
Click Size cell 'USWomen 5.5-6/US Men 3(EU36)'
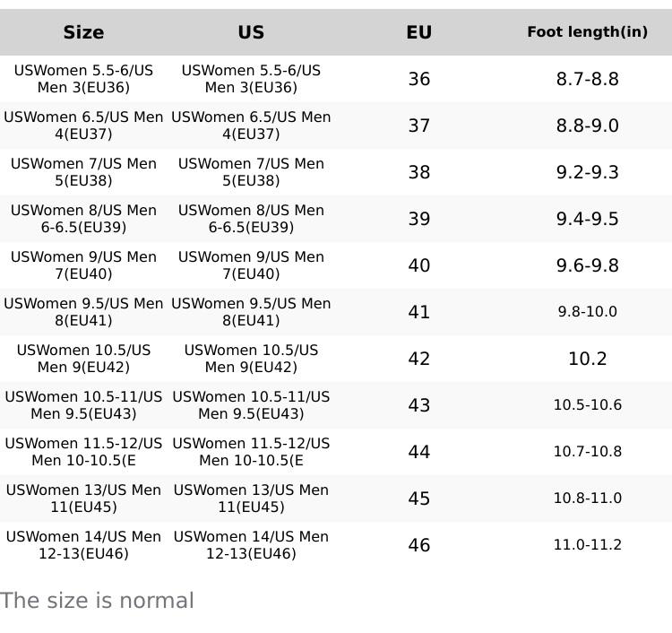tap(83, 79)
